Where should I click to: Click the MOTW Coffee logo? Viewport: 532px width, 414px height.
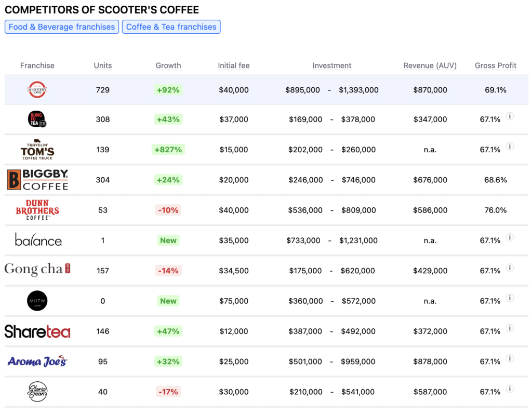tap(37, 301)
